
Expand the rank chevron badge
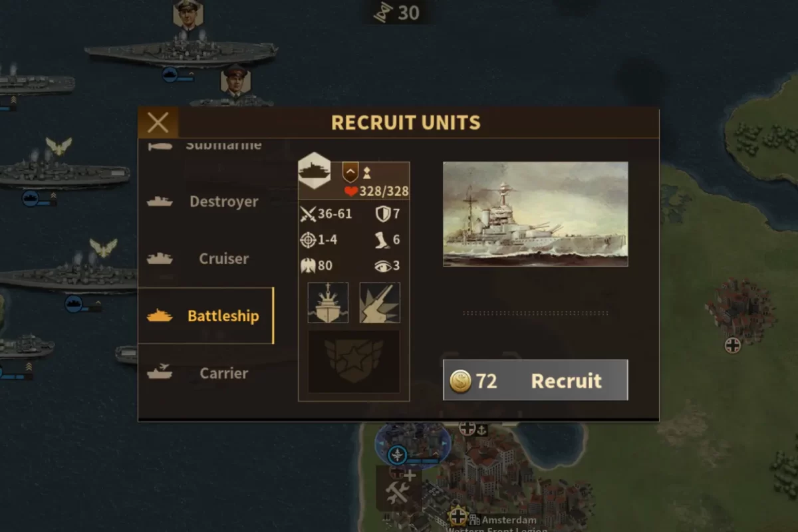click(x=350, y=174)
